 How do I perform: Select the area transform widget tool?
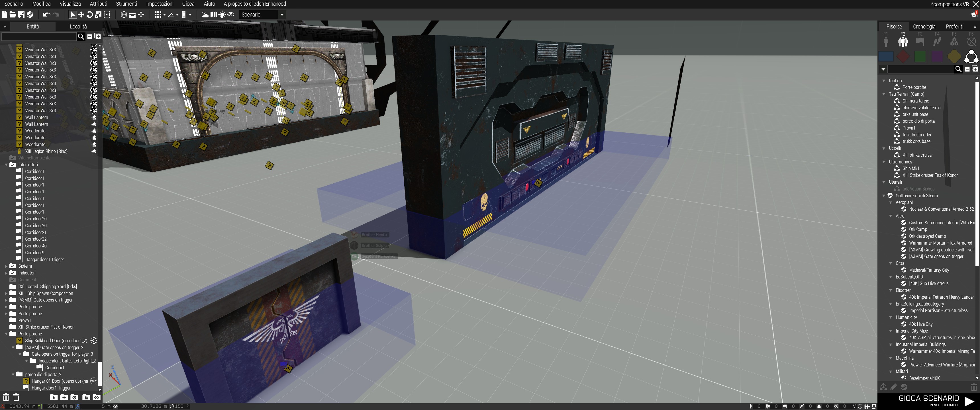click(x=107, y=15)
